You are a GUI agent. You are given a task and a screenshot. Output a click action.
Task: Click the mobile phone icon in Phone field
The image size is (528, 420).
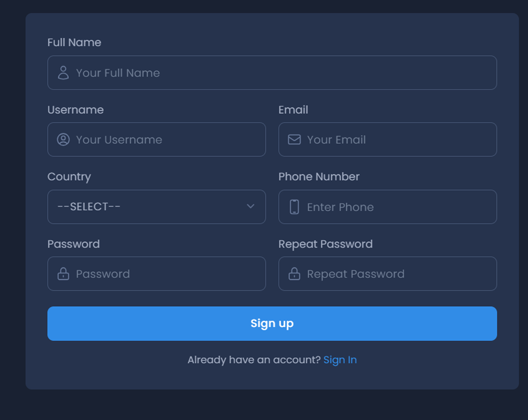[294, 207]
